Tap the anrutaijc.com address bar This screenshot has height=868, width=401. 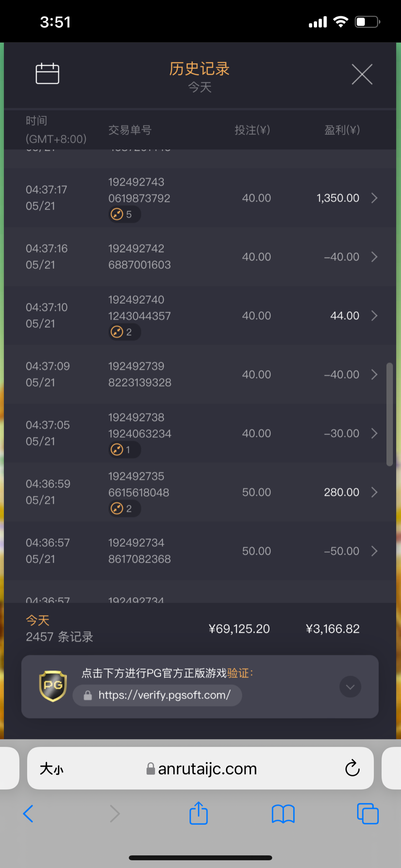[x=201, y=769]
